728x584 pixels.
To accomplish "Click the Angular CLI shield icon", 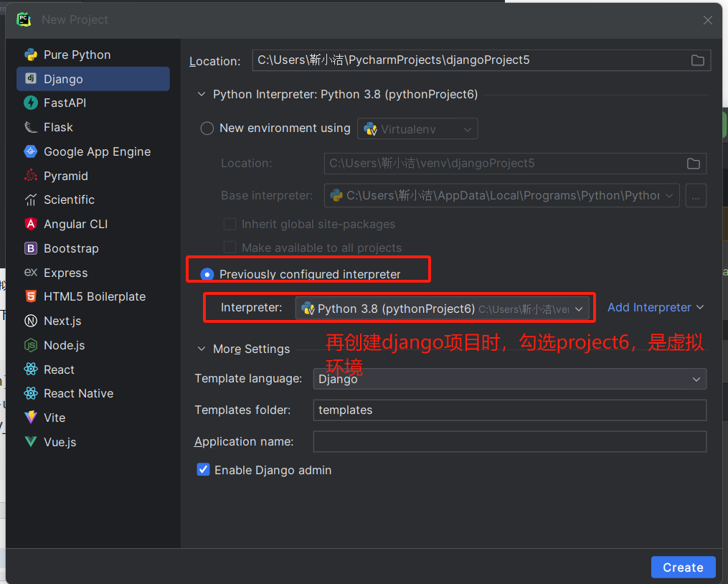I will click(31, 224).
